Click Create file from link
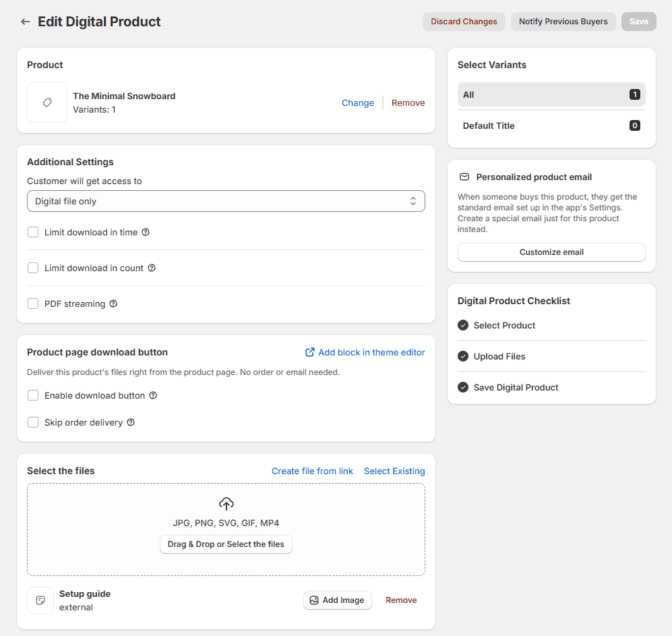Image resolution: width=672 pixels, height=636 pixels. pos(312,471)
